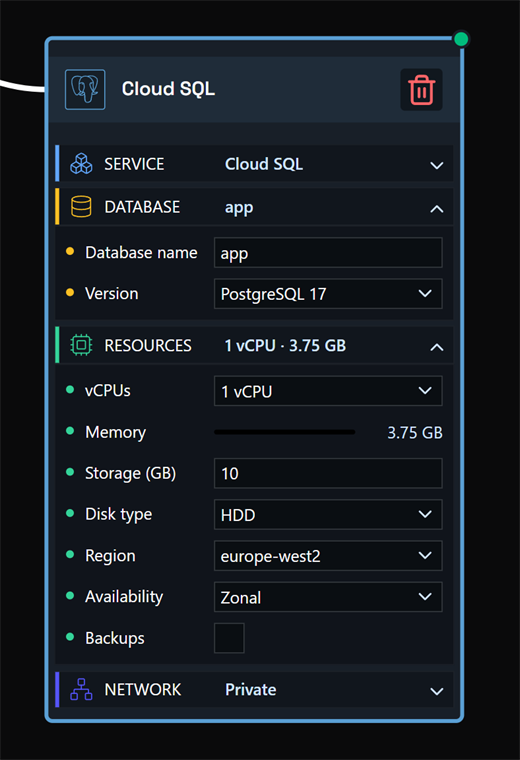Click the 'Memory' label
The image size is (520, 760).
pos(115,432)
